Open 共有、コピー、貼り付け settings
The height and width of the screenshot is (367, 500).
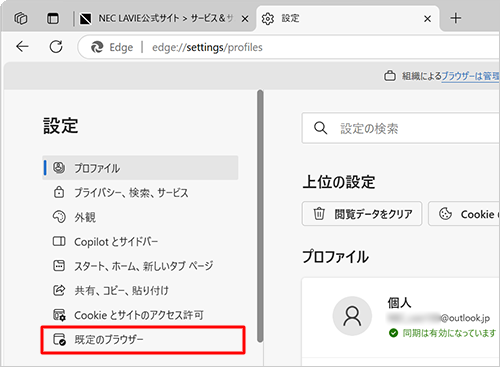pyautogui.click(x=140, y=290)
